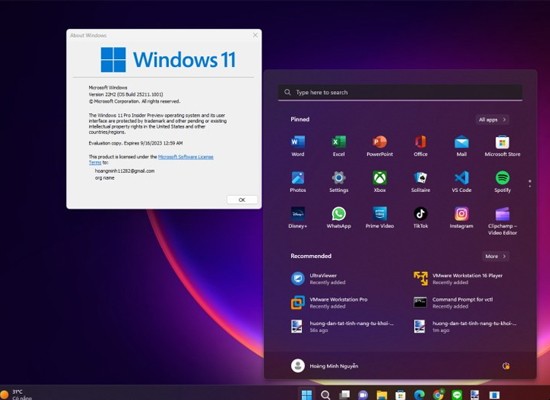Open Spotify from the pinned grid

502,181
